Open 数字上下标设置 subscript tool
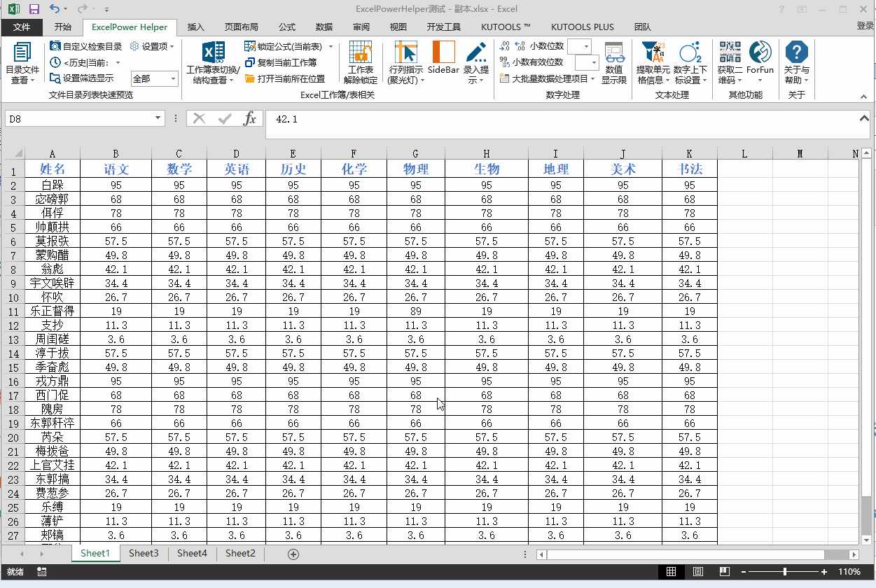This screenshot has width=876, height=588. click(x=690, y=63)
